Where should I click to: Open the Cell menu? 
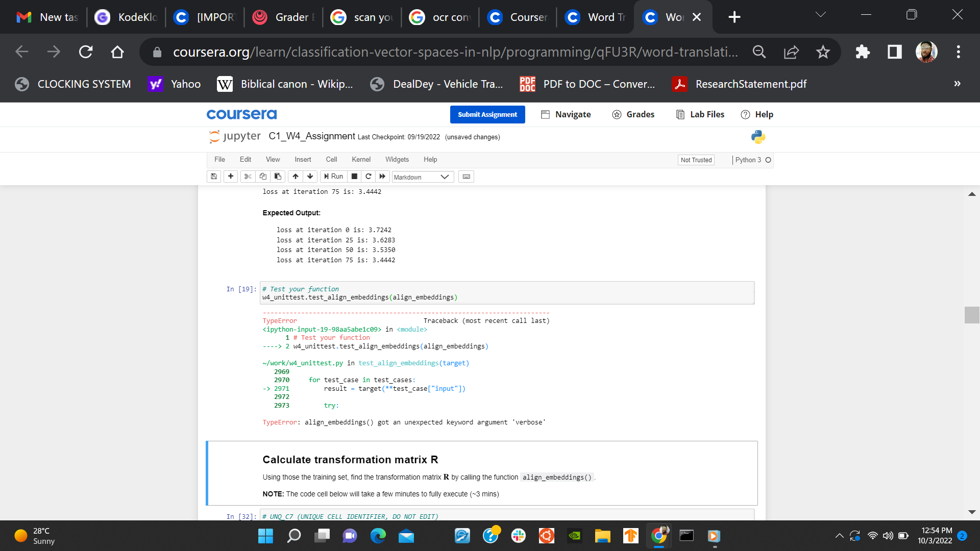tap(331, 160)
